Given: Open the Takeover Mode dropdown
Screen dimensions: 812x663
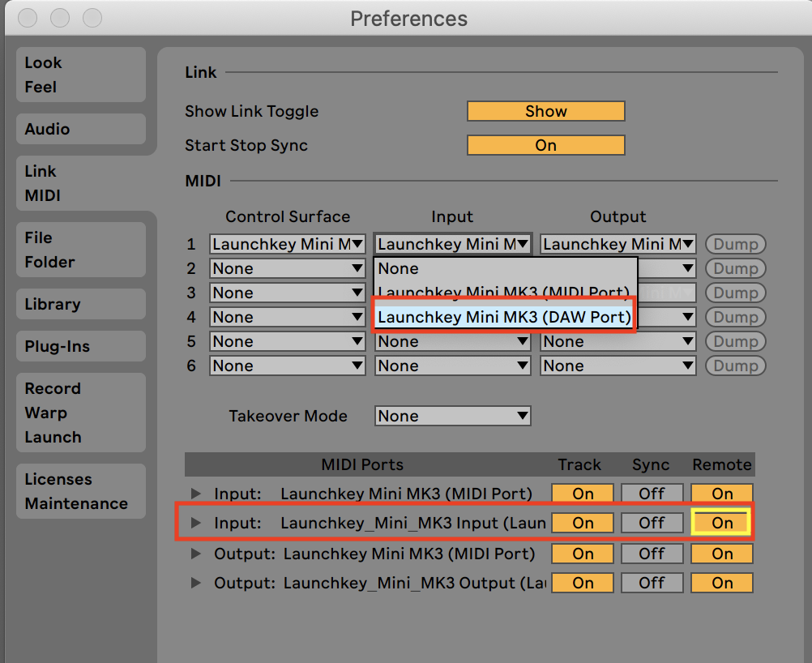Looking at the screenshot, I should (x=453, y=416).
